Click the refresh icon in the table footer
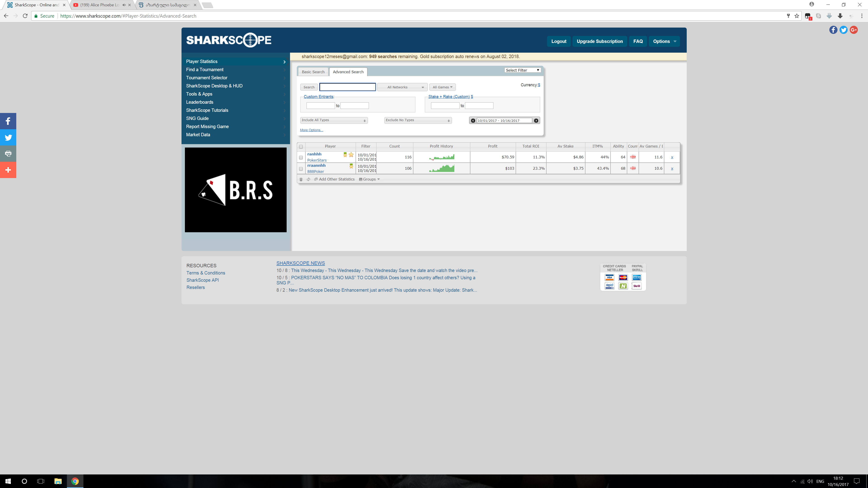Image resolution: width=868 pixels, height=488 pixels. [308, 180]
